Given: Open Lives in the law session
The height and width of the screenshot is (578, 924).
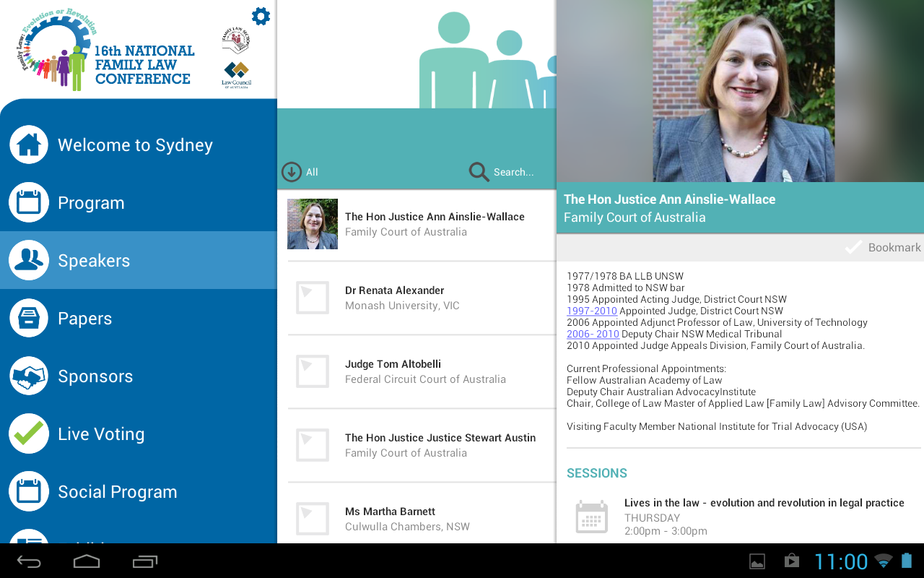Looking at the screenshot, I should [x=742, y=517].
